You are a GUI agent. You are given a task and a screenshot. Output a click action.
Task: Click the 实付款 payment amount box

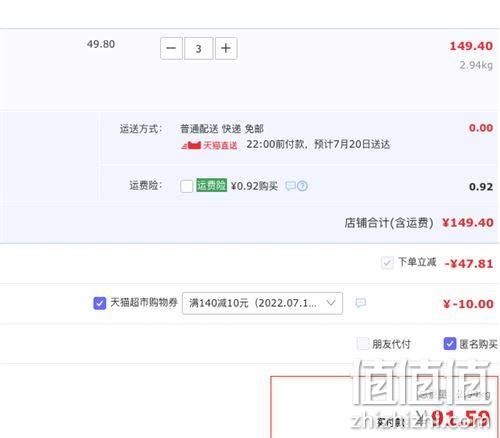click(x=384, y=407)
